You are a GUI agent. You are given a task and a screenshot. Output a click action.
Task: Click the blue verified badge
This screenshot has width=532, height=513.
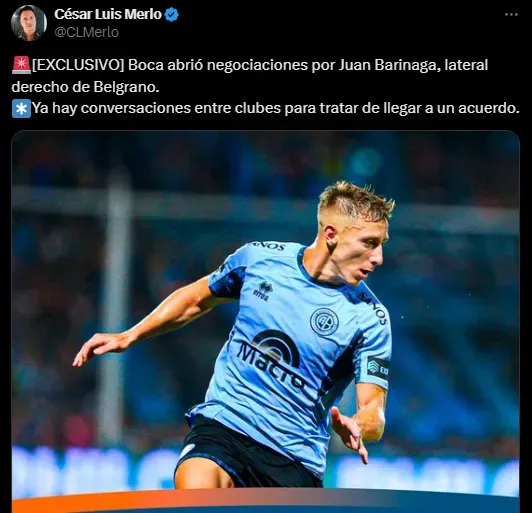pyautogui.click(x=172, y=15)
